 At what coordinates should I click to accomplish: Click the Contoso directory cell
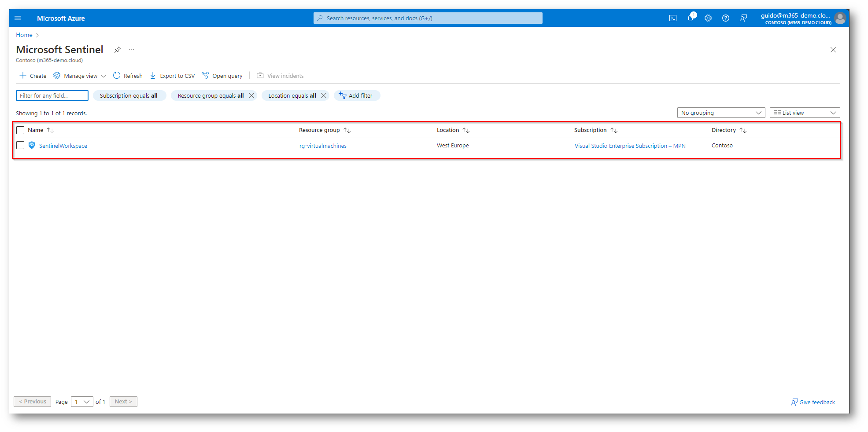pos(722,146)
